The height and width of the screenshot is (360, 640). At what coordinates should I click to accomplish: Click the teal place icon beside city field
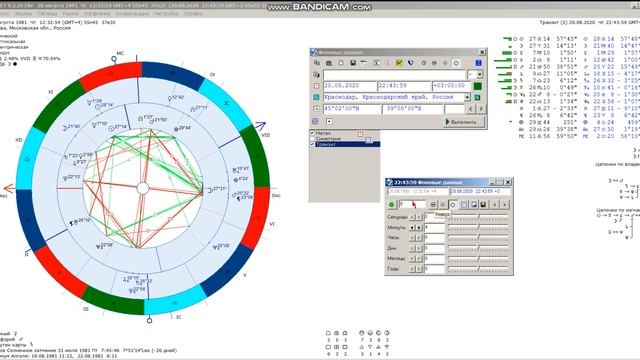[x=316, y=98]
